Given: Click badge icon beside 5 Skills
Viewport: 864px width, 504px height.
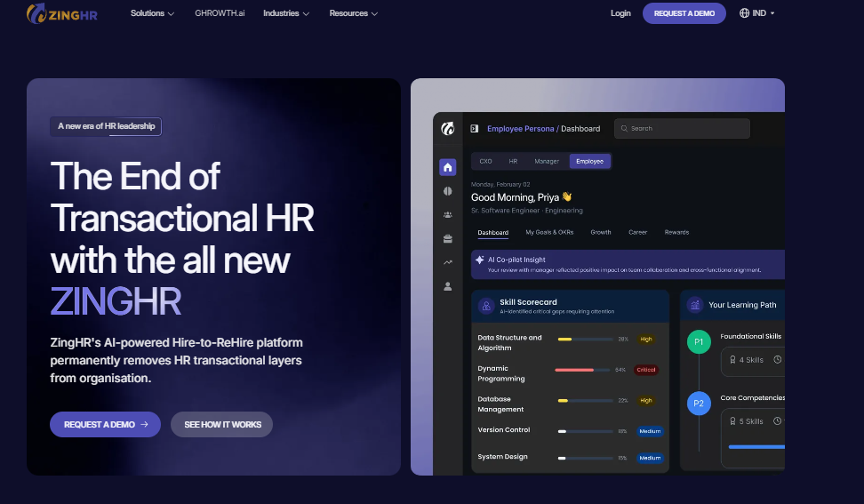Looking at the screenshot, I should pos(732,421).
